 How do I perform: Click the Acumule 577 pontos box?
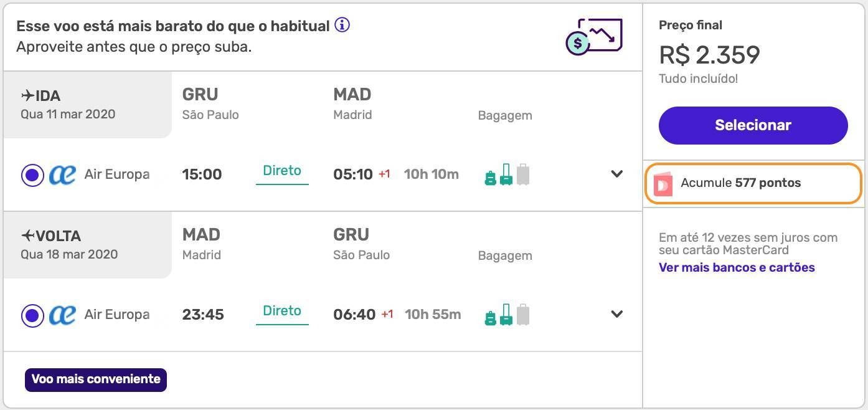[x=753, y=183]
